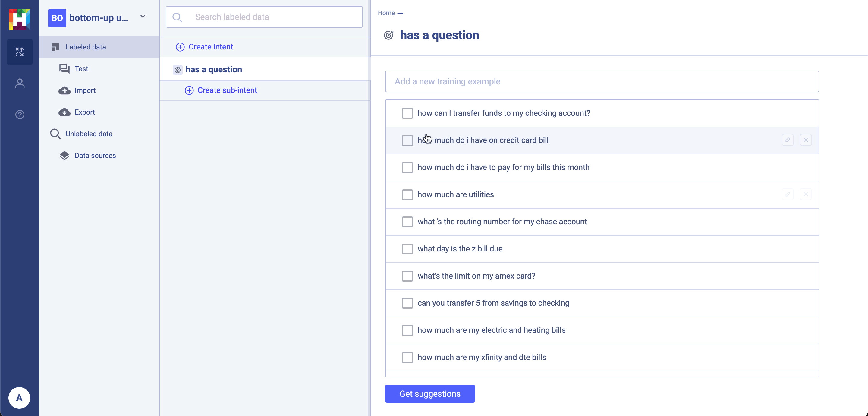Click edit pencil on credit card bill example
This screenshot has width=868, height=416.
tap(788, 140)
